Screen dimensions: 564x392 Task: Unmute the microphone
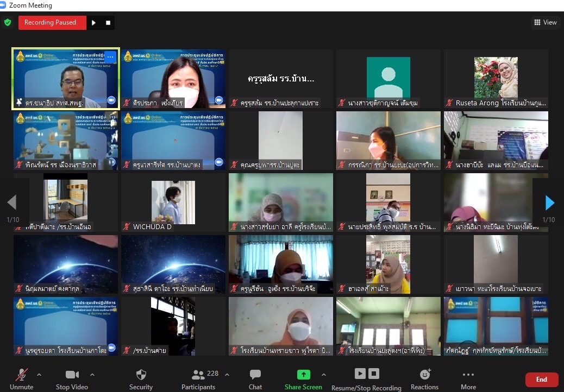click(22, 375)
